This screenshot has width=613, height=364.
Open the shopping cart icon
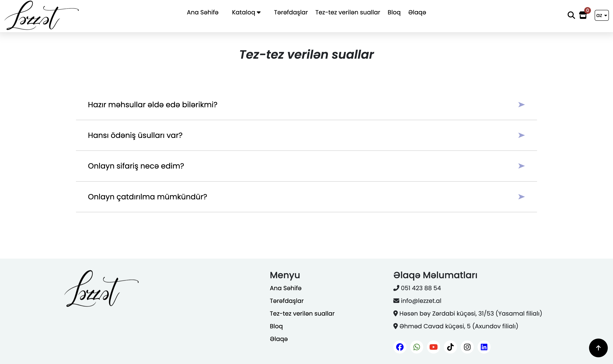pos(583,15)
